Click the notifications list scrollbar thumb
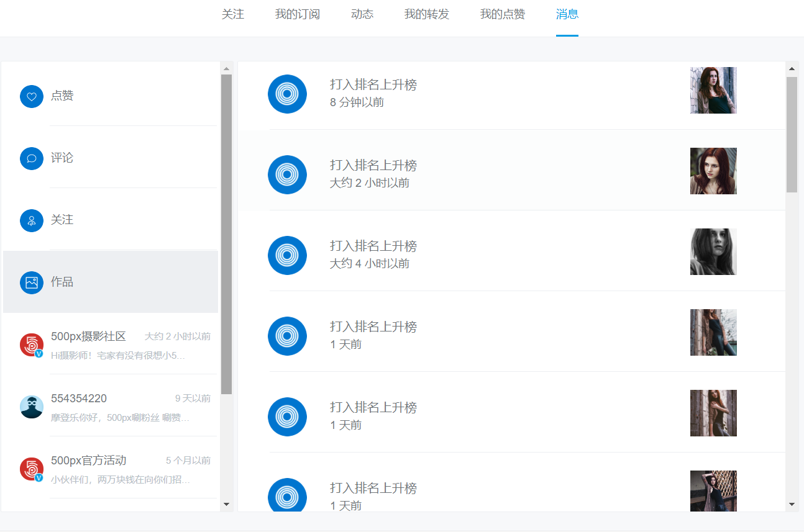Screen dimensions: 804x532 pyautogui.click(x=792, y=135)
